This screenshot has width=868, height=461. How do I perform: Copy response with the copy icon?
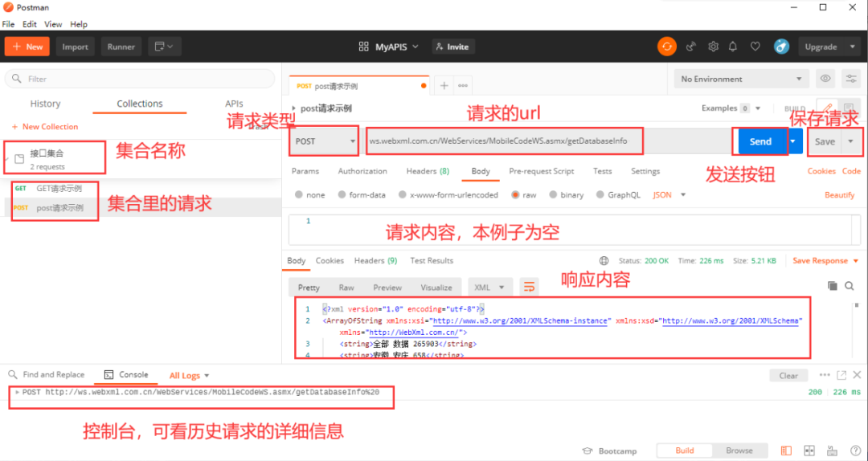point(832,286)
